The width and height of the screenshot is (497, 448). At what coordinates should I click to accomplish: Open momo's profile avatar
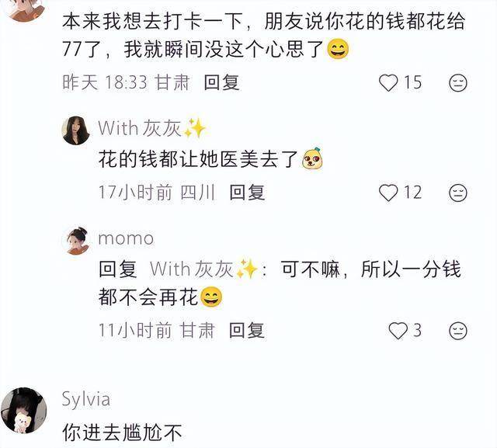tap(77, 241)
